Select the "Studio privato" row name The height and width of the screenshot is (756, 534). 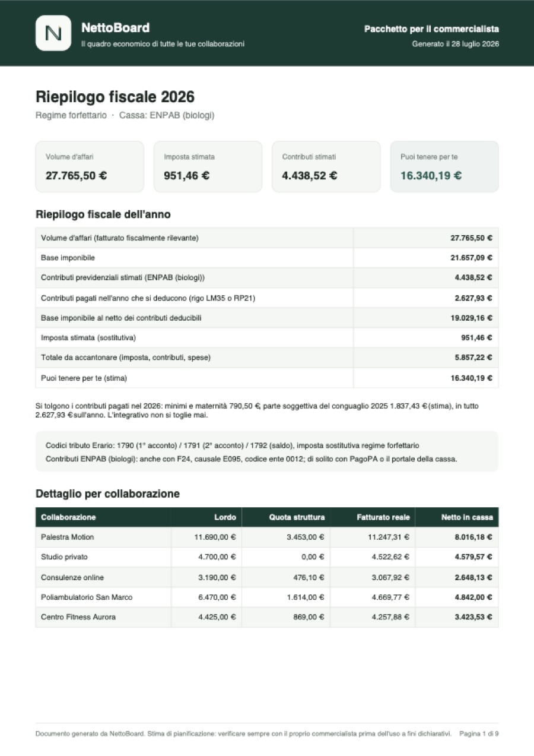coord(65,557)
